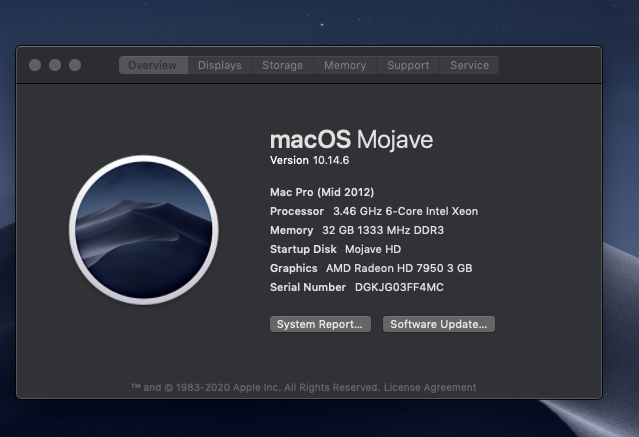639x437 pixels.
Task: Click the Mac Pro (Mid 2012) text
Action: [x=322, y=192]
